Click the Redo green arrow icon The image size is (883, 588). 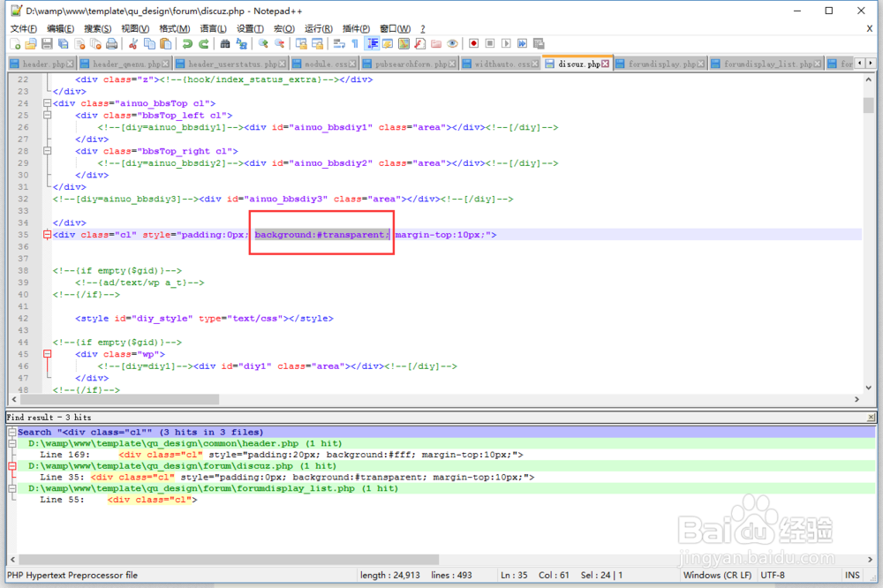click(204, 44)
